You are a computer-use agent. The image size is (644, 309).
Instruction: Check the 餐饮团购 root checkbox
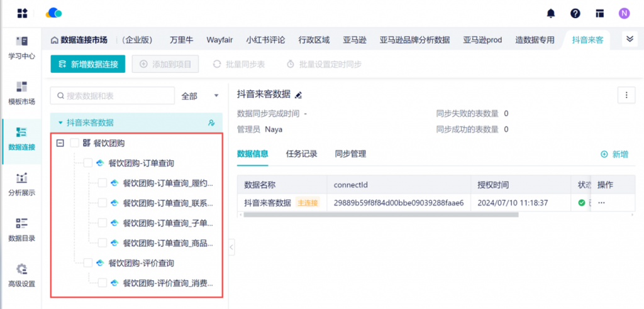pos(74,143)
